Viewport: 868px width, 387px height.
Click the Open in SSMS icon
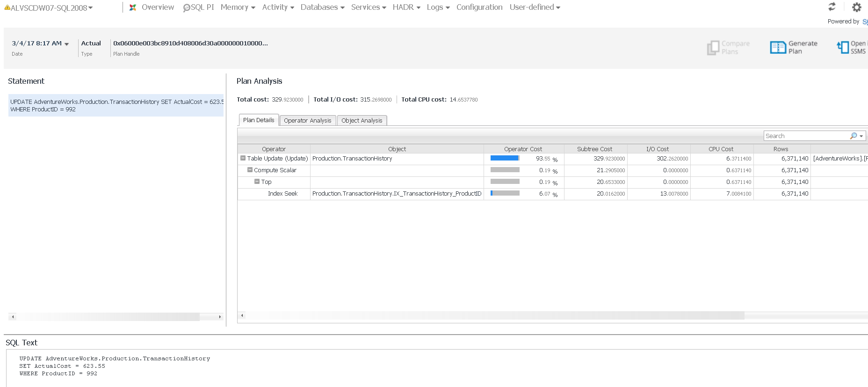pyautogui.click(x=843, y=47)
